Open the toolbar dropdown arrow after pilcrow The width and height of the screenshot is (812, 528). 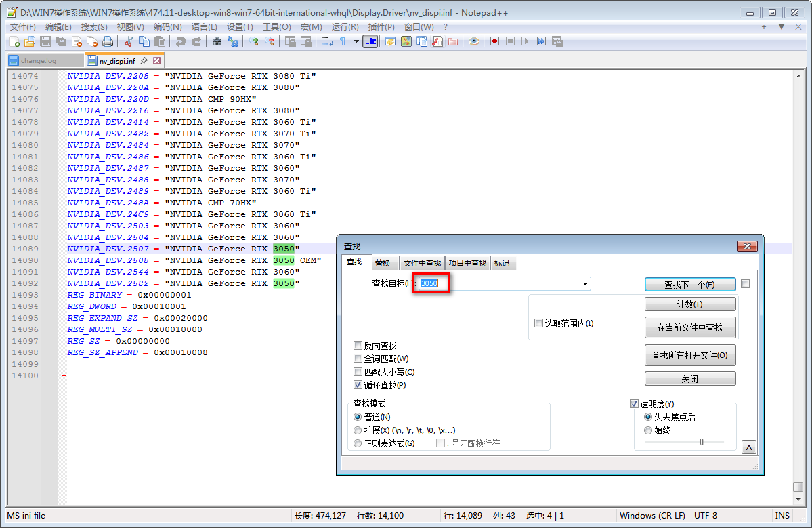coord(356,41)
